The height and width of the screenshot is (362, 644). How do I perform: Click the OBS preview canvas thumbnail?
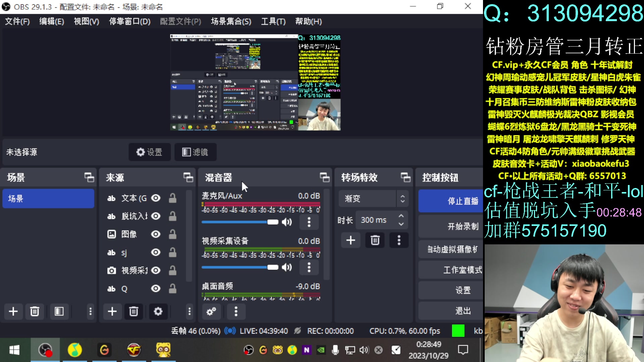[x=255, y=82]
